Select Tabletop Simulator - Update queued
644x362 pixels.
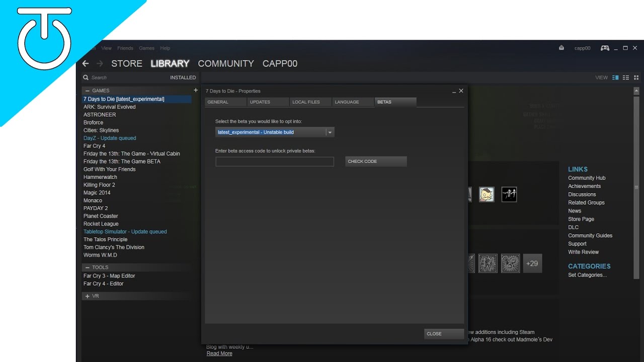125,232
